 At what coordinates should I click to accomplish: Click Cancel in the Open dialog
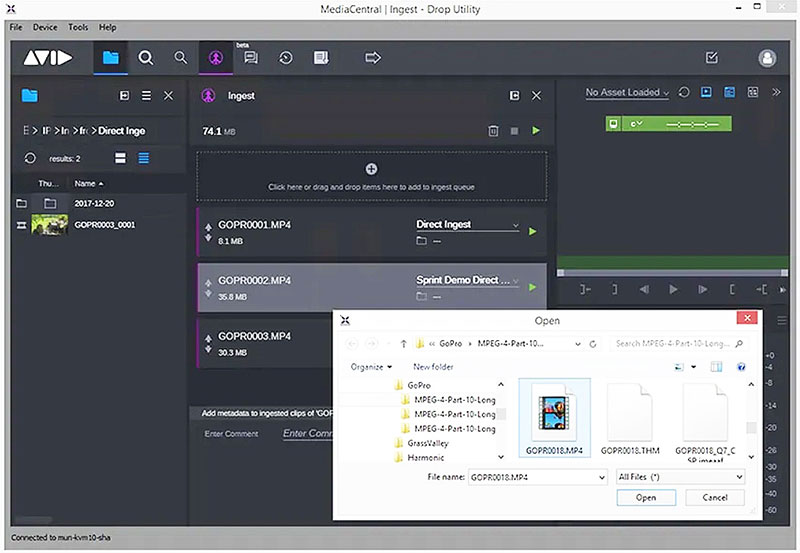click(x=715, y=497)
